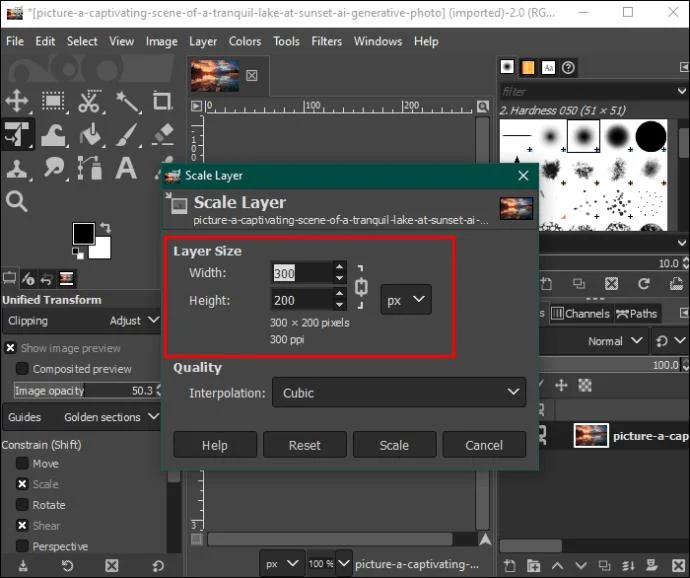Open the Colors menu
The image size is (690, 578).
[x=245, y=41]
